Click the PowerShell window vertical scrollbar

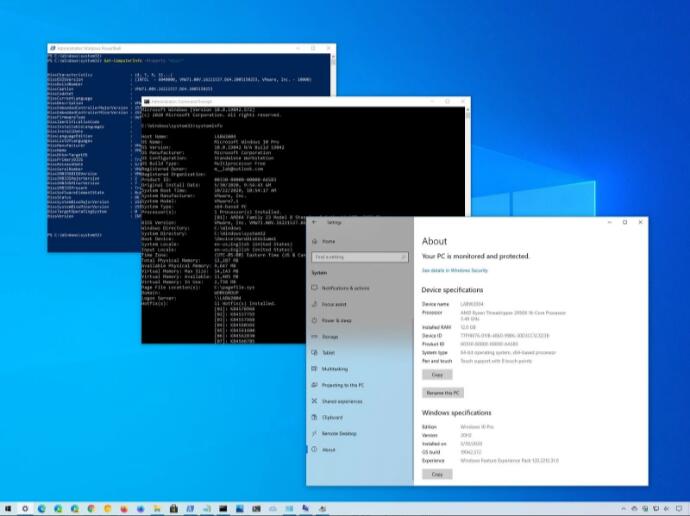(x=333, y=75)
